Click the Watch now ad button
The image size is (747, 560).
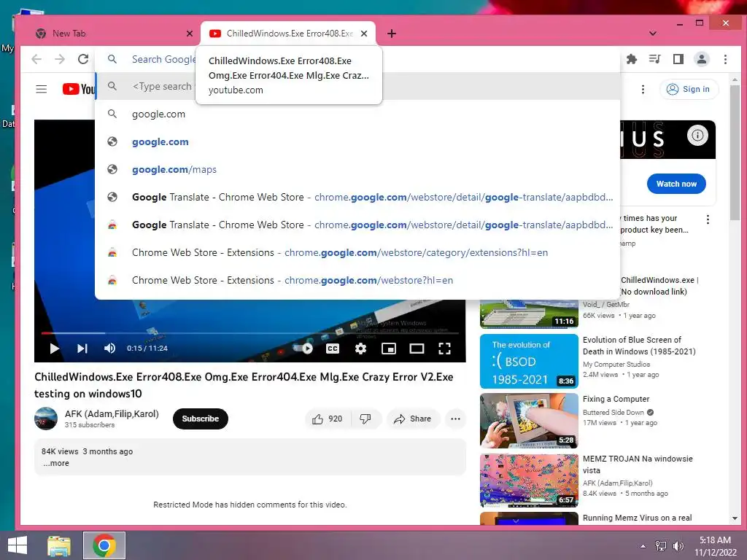coord(676,184)
